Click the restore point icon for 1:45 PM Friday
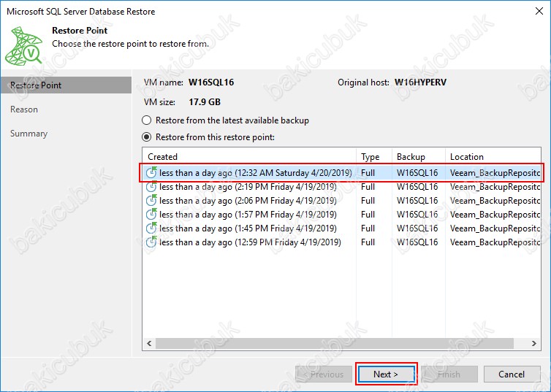 pos(151,228)
